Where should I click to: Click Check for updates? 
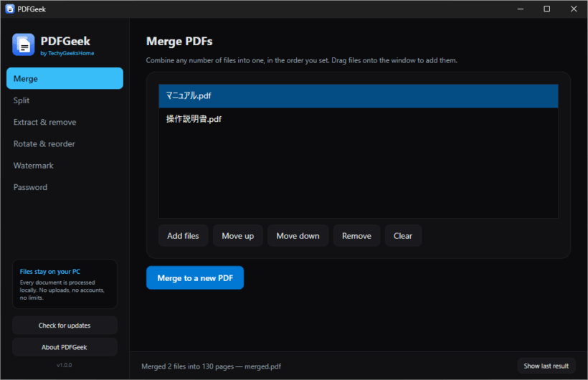tap(65, 326)
